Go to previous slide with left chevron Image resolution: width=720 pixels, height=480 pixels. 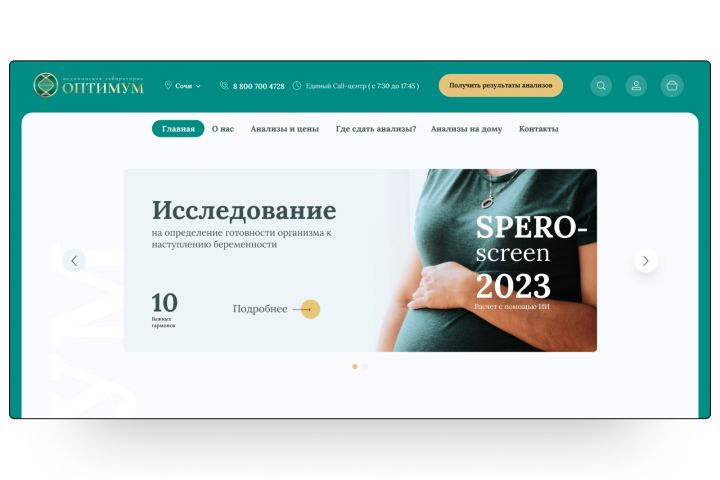[74, 260]
